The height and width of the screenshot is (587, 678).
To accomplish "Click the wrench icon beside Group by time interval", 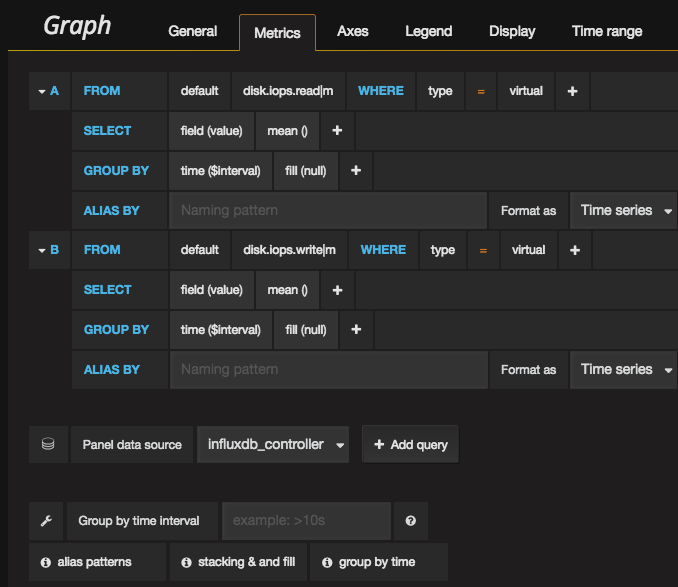I will click(x=46, y=521).
